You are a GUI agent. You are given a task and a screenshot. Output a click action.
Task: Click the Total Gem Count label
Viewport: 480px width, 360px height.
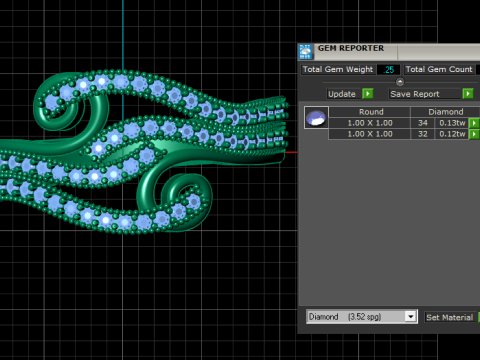pyautogui.click(x=439, y=69)
